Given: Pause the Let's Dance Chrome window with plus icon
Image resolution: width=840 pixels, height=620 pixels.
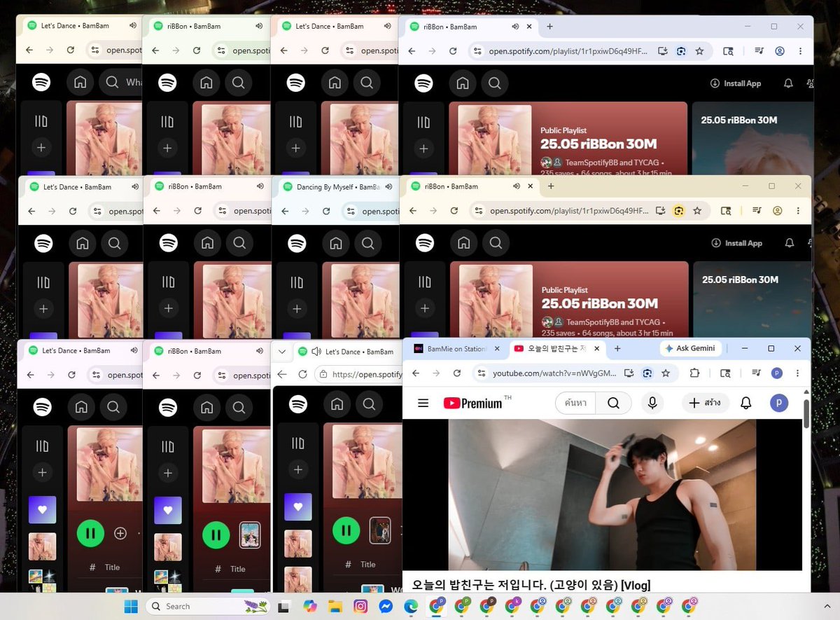Looking at the screenshot, I should (x=90, y=534).
